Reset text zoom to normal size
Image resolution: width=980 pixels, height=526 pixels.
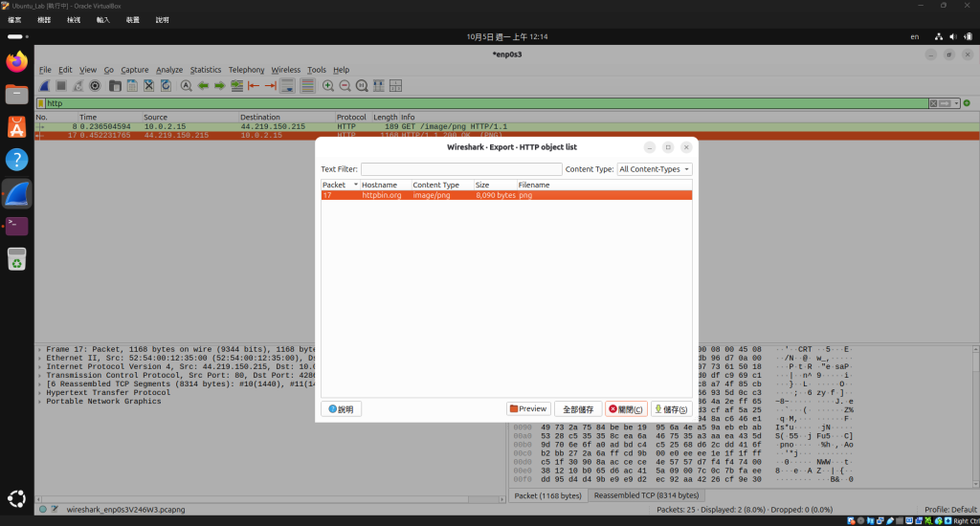[362, 85]
